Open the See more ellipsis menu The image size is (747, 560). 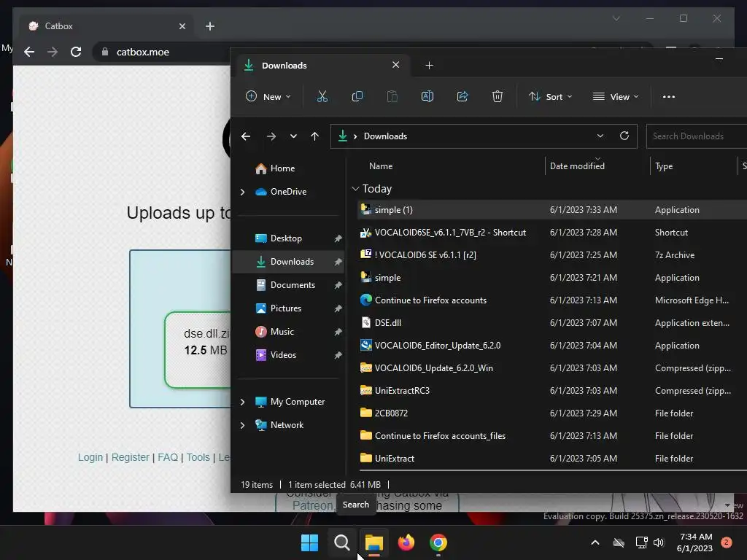coord(669,97)
